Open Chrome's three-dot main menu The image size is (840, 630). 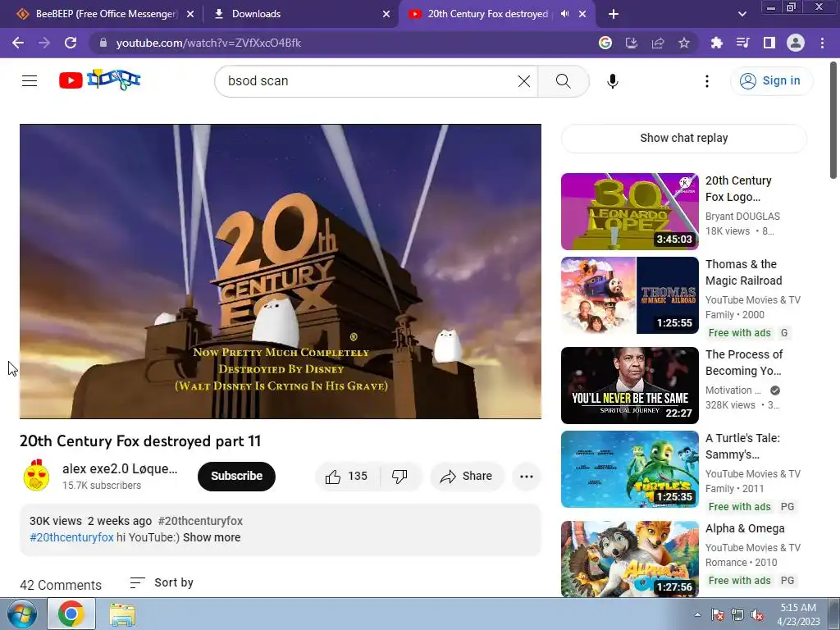point(822,43)
